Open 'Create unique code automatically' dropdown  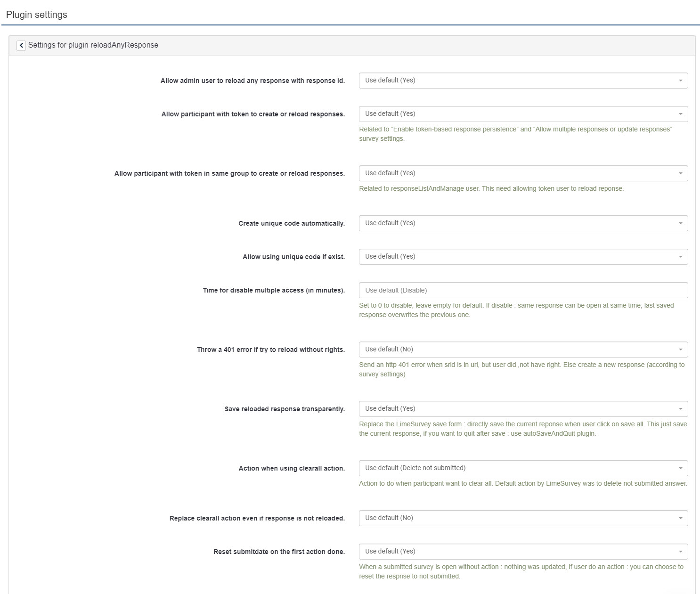point(523,223)
